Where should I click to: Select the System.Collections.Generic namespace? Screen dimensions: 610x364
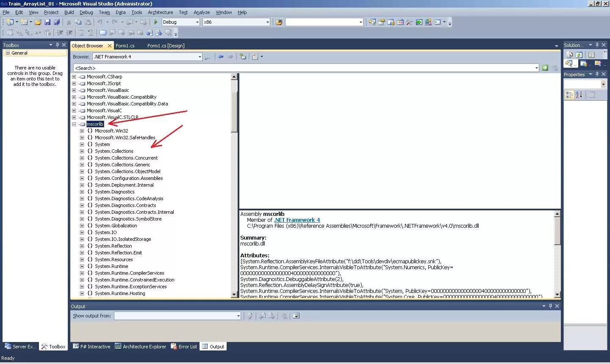click(122, 165)
